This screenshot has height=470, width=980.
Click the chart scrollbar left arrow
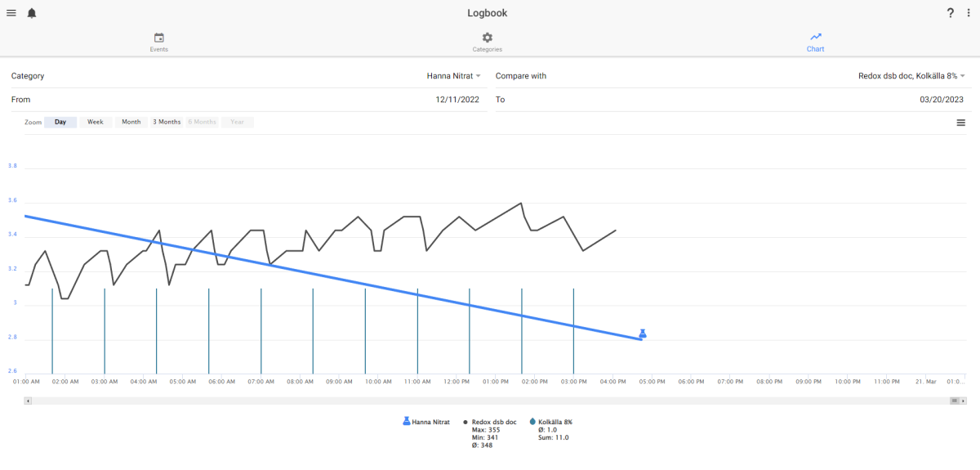[x=29, y=401]
